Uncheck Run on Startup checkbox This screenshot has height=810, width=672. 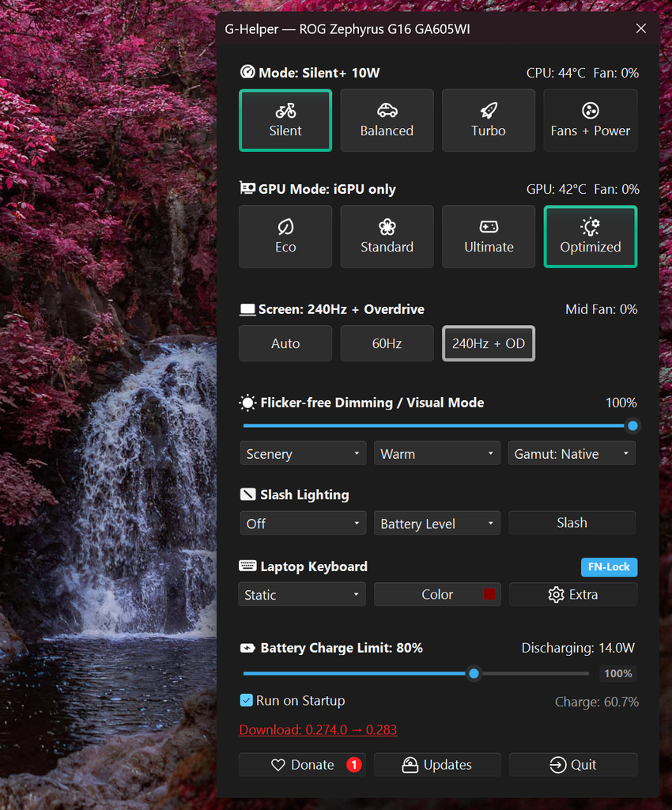tap(246, 701)
